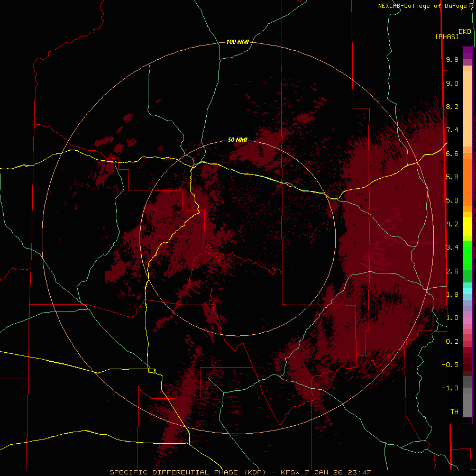Click the 23:47 timestamp in the caption

pyautogui.click(x=359, y=472)
